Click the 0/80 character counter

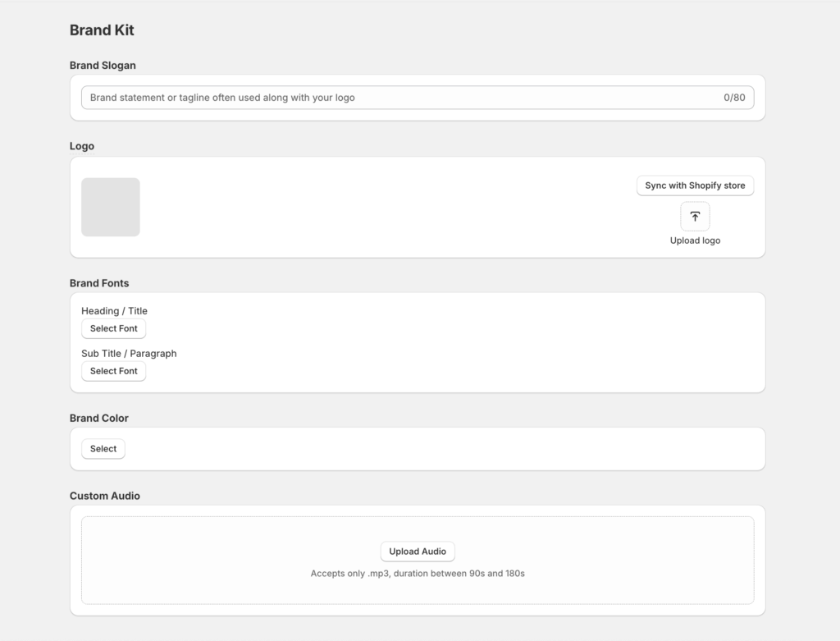(734, 98)
